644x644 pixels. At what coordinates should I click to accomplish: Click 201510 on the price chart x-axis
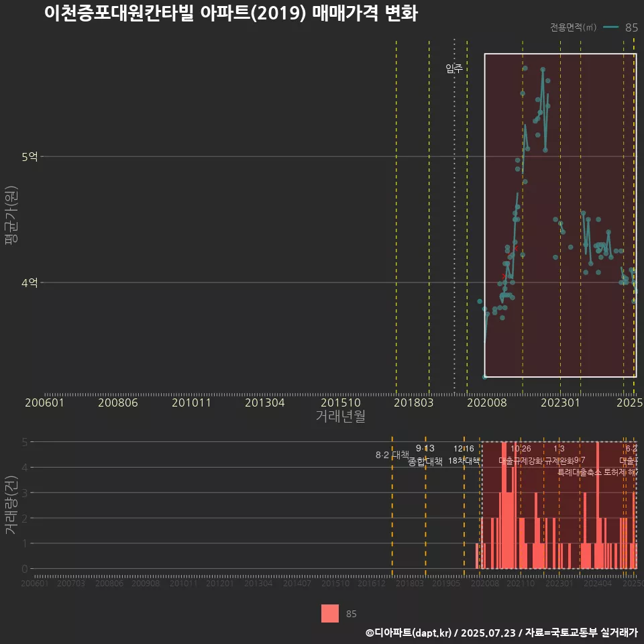[341, 402]
